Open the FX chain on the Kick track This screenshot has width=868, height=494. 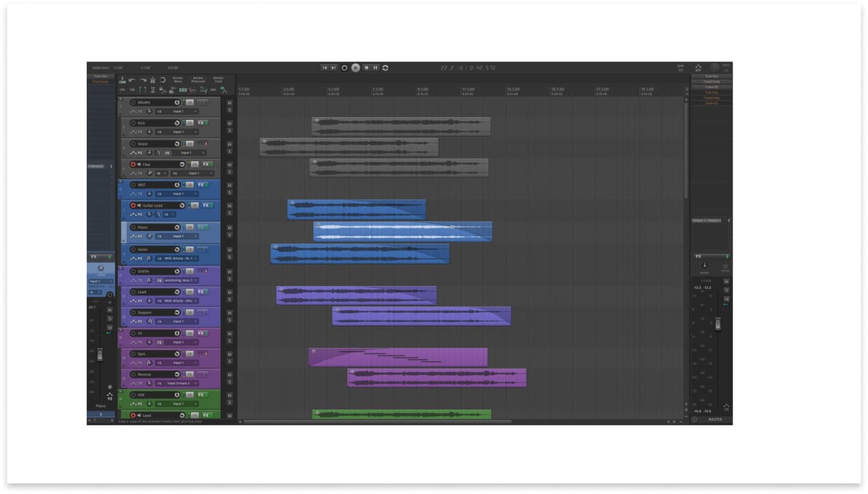201,123
